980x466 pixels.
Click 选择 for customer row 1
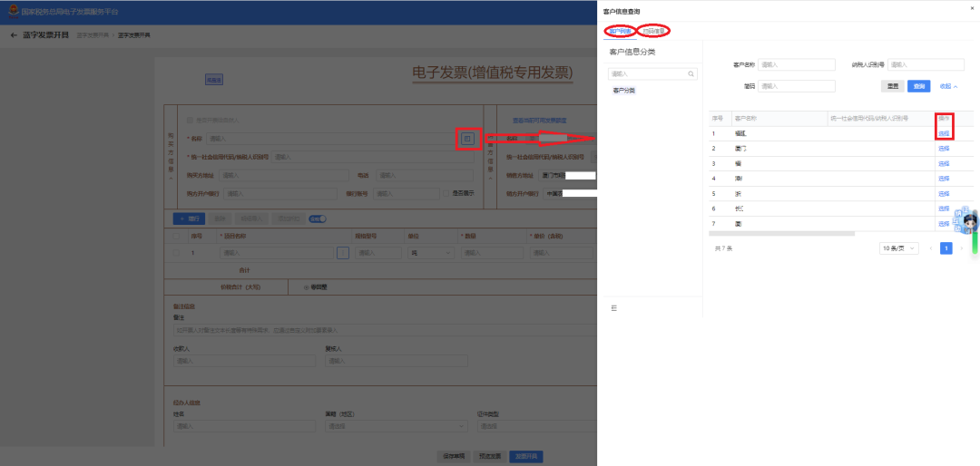coord(944,133)
